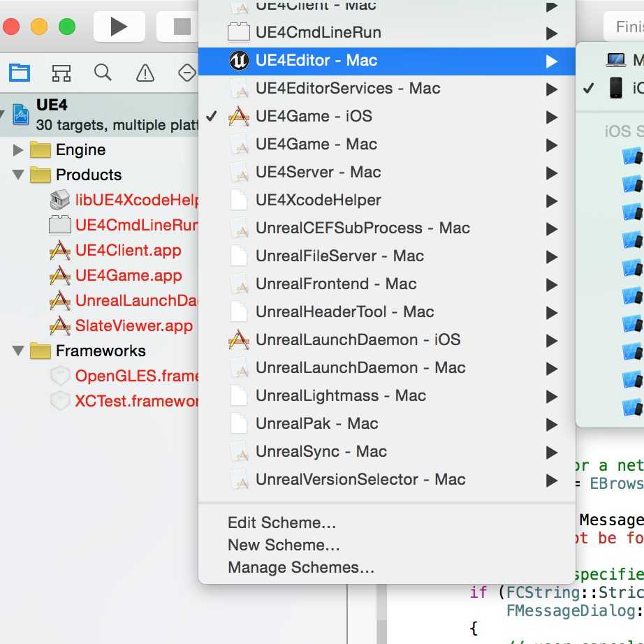Image resolution: width=644 pixels, height=644 pixels.
Task: Choose UnrealPak - Mac scheme
Action: click(386, 424)
